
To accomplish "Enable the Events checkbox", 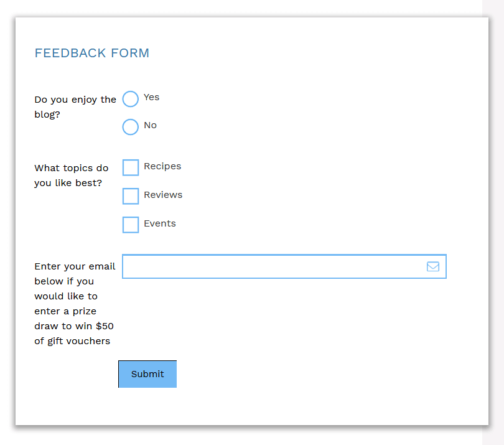I will coord(131,225).
